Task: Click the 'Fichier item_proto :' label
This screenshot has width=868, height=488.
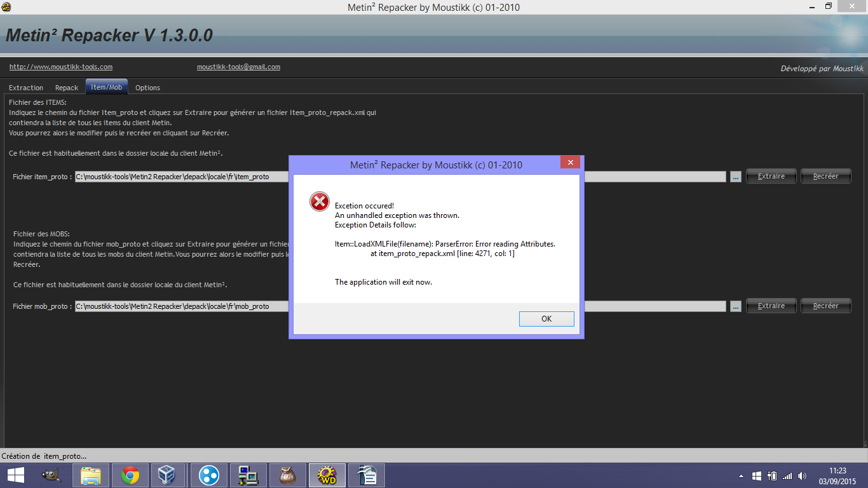Action: (x=43, y=177)
